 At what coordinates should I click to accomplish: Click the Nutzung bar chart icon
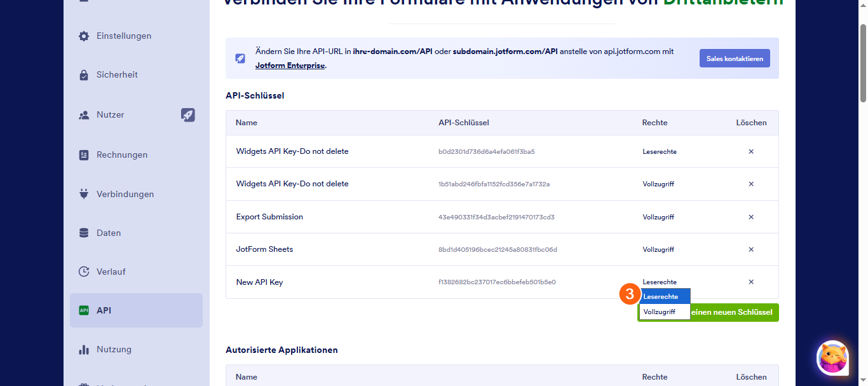tap(84, 349)
